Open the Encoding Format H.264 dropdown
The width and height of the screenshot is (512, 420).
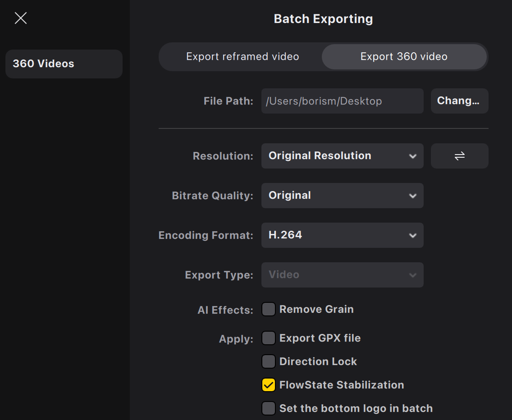pos(342,235)
